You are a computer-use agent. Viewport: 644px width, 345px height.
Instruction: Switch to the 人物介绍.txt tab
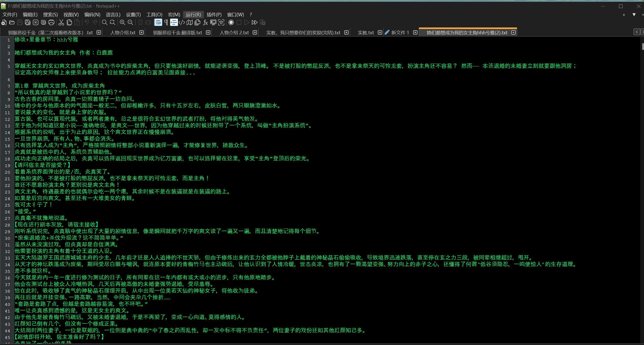tap(123, 33)
